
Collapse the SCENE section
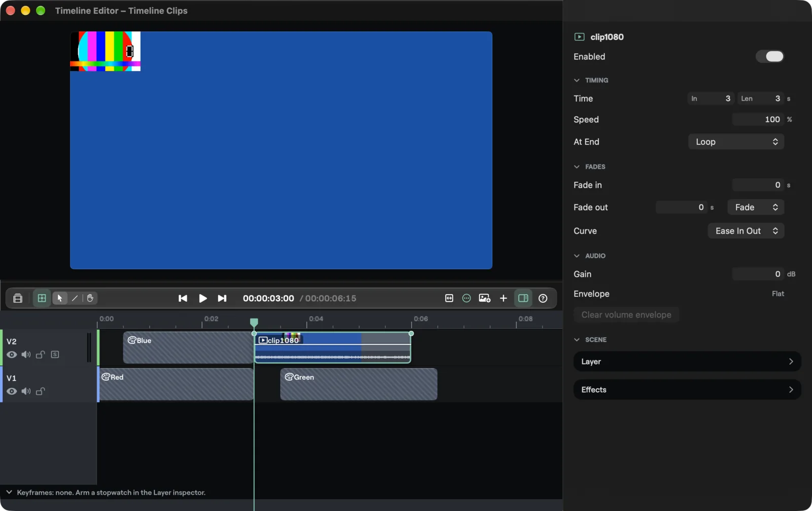[577, 339]
